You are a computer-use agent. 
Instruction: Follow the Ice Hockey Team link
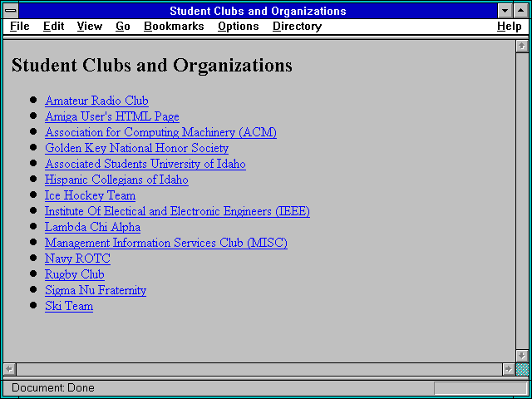91,196
